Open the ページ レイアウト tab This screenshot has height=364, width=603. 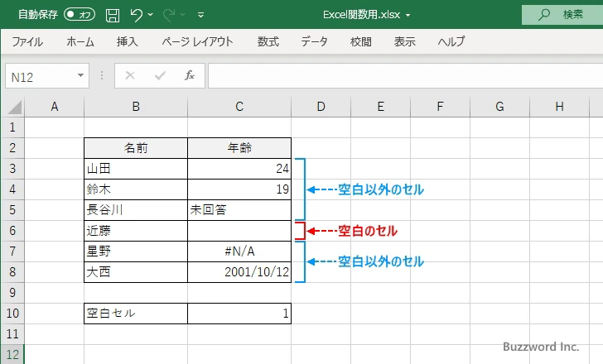(197, 41)
